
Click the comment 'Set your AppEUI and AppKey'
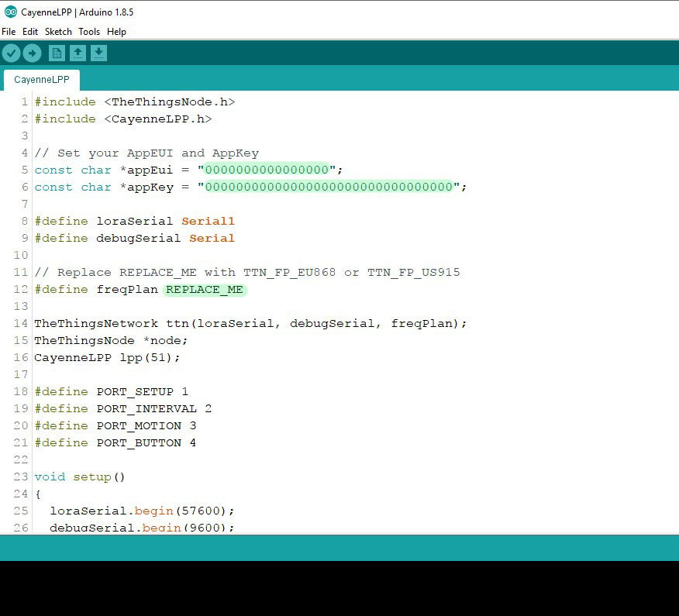[146, 153]
